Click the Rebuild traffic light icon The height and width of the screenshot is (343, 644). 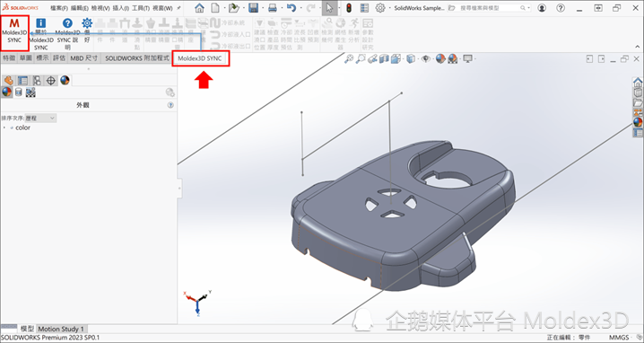tap(349, 8)
